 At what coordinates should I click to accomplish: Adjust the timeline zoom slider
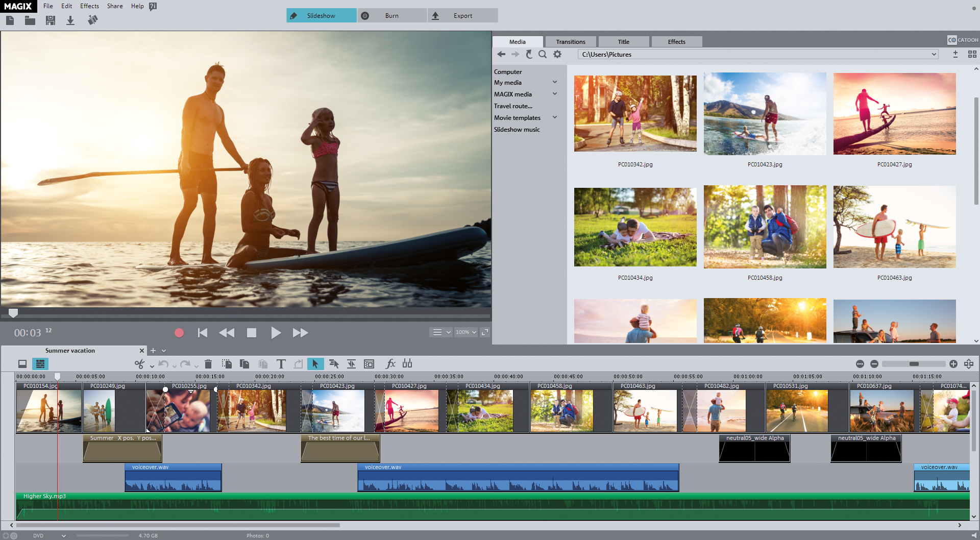click(x=914, y=364)
